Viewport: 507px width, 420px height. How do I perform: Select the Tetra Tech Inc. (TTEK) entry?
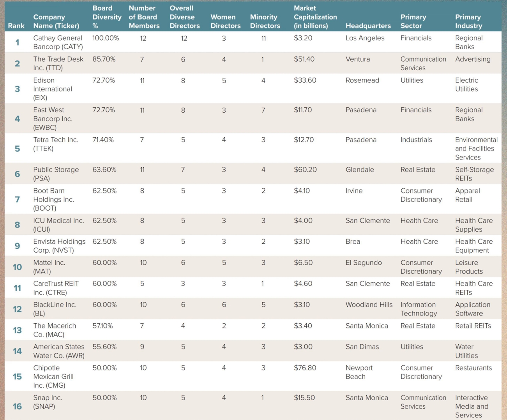click(x=56, y=144)
